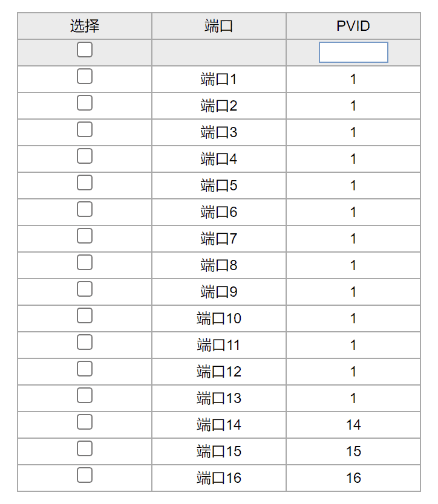Check the 端口13 checkbox
This screenshot has height=504, width=438.
tap(85, 396)
